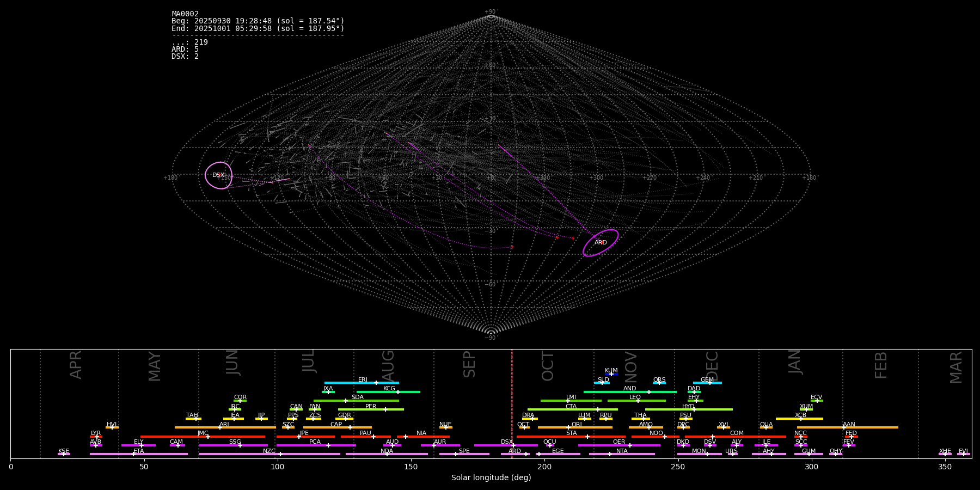
Task: Click the JUN month label
Action: coord(232,363)
